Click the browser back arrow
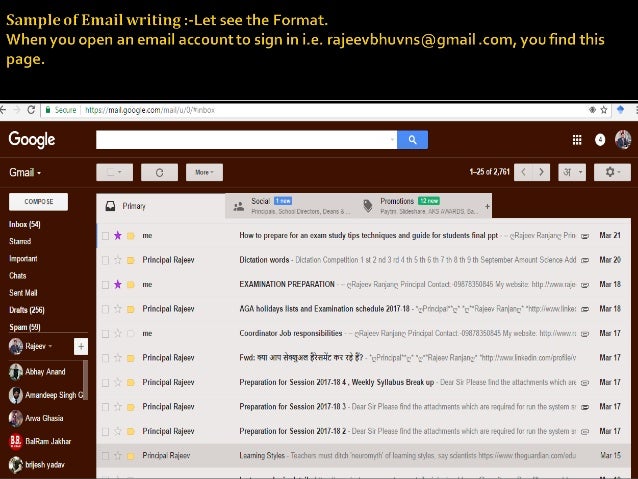638x479 pixels. click(x=3, y=110)
